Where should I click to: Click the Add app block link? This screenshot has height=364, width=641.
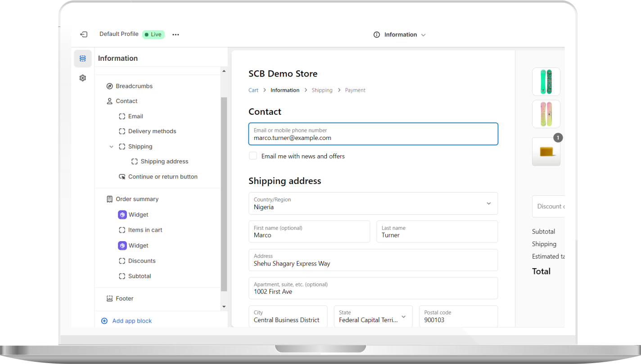coord(132,321)
